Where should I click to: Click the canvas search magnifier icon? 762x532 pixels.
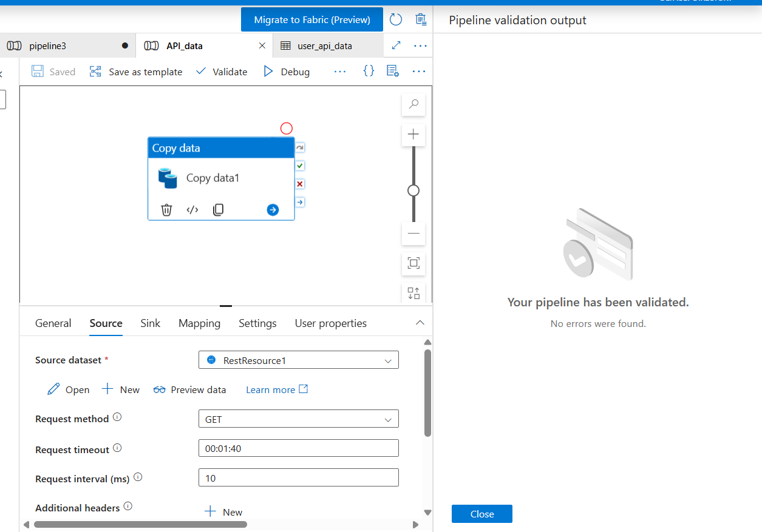tap(413, 104)
